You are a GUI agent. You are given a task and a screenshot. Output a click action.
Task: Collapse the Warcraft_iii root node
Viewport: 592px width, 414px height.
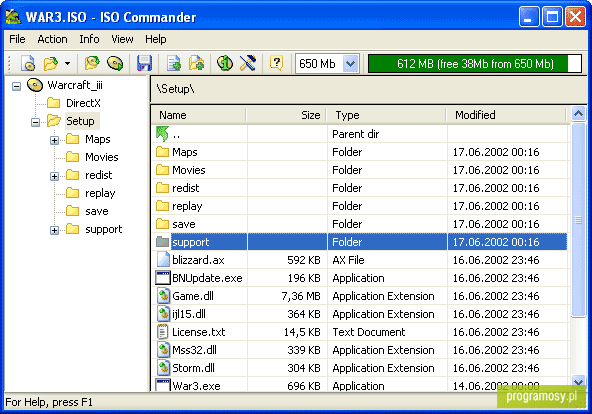click(16, 86)
